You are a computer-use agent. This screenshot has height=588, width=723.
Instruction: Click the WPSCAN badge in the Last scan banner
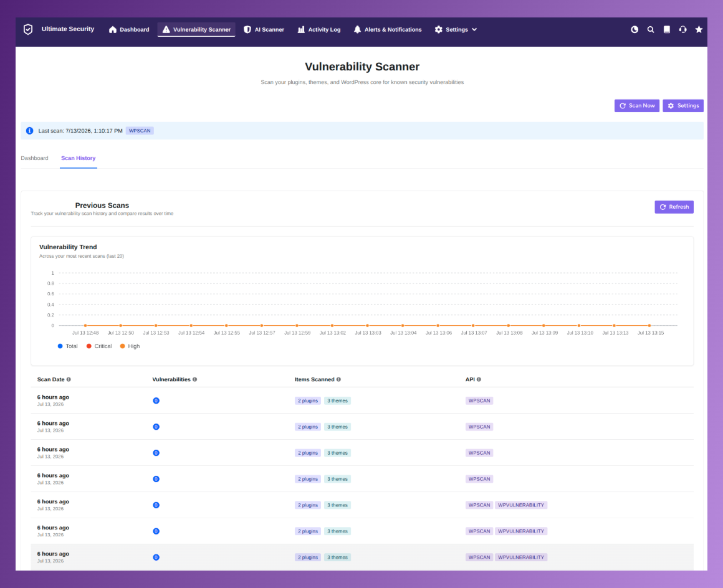pyautogui.click(x=140, y=131)
